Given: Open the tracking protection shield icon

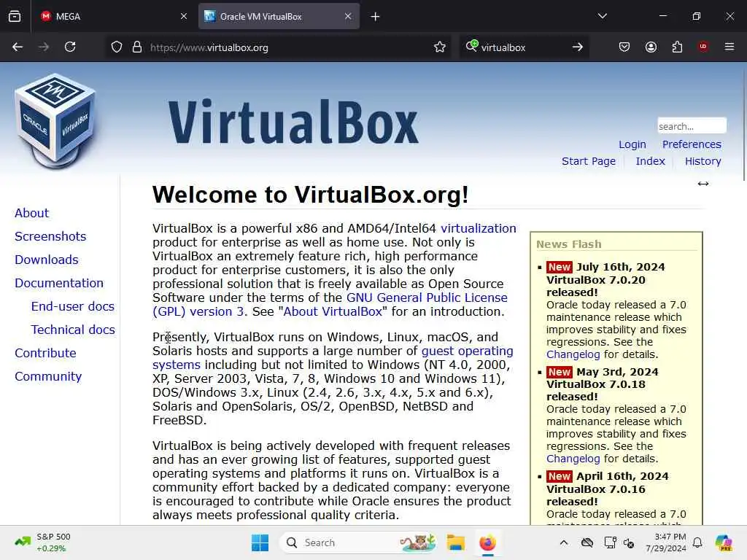Looking at the screenshot, I should [117, 47].
